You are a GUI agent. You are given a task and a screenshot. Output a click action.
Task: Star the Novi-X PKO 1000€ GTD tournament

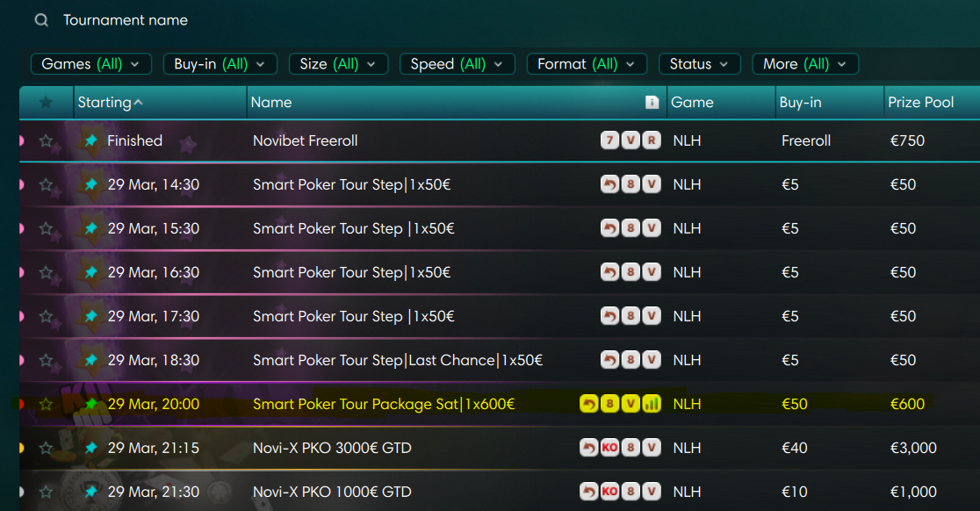click(46, 492)
